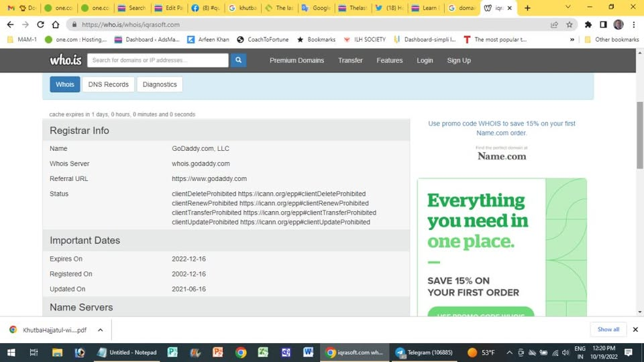Open the Chrome profile avatar
Screen dimensions: 644x362
pos(618,25)
